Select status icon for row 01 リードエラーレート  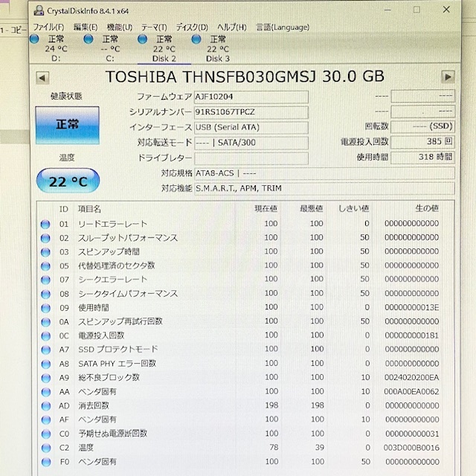point(45,225)
